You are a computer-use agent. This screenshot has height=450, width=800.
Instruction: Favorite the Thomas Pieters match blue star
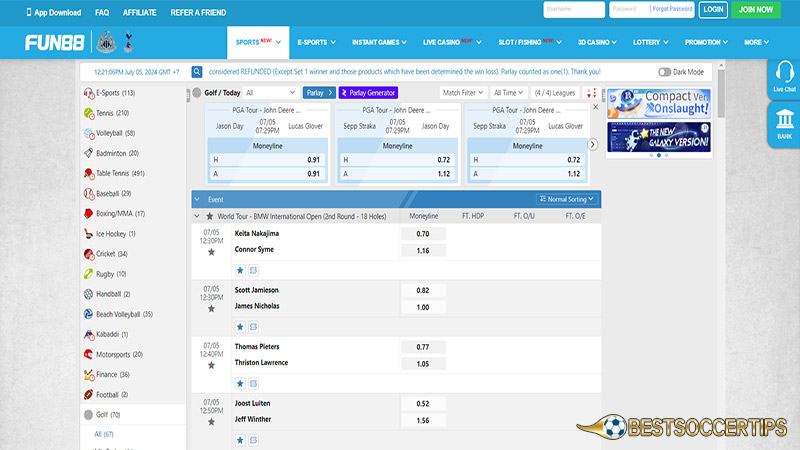coord(240,384)
